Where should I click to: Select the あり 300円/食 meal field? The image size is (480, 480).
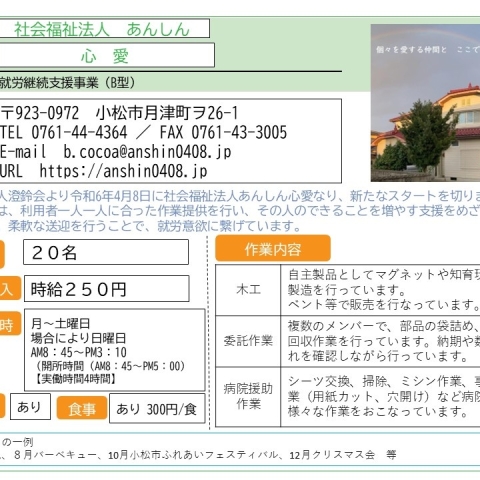point(157,409)
